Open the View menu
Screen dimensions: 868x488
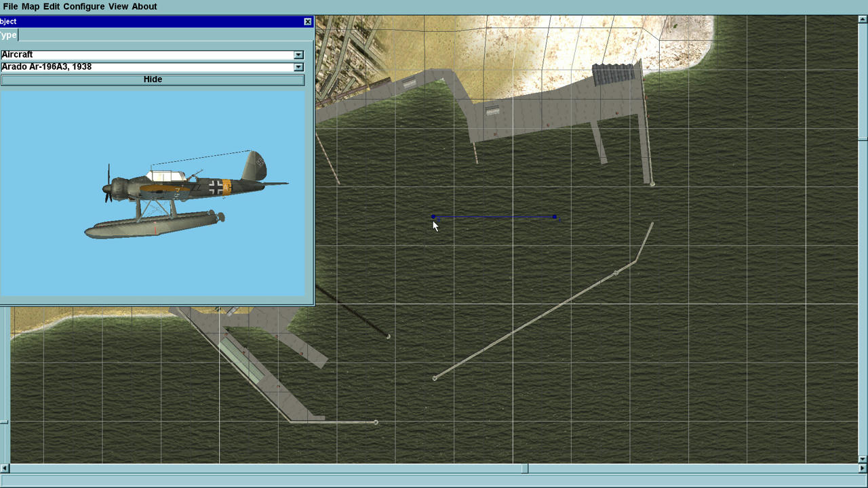[118, 6]
